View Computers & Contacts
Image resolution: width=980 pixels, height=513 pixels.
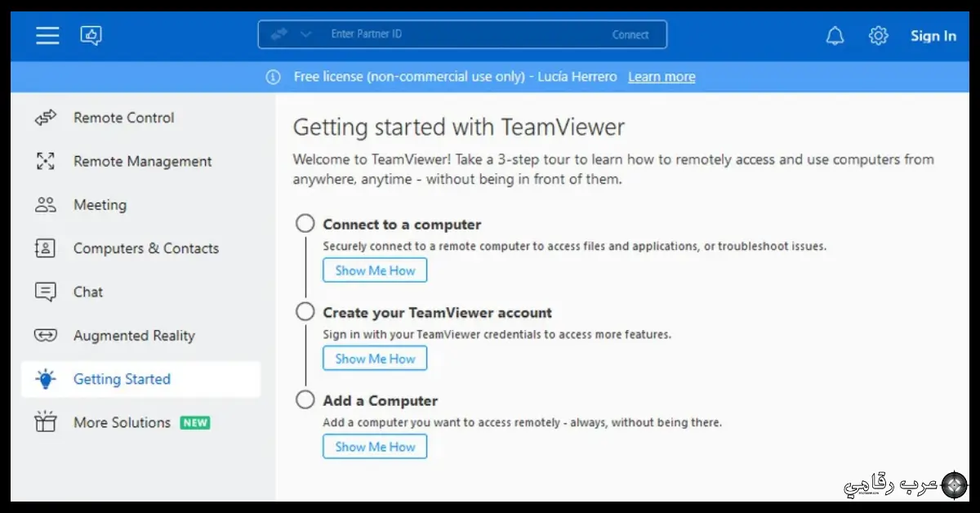(146, 248)
